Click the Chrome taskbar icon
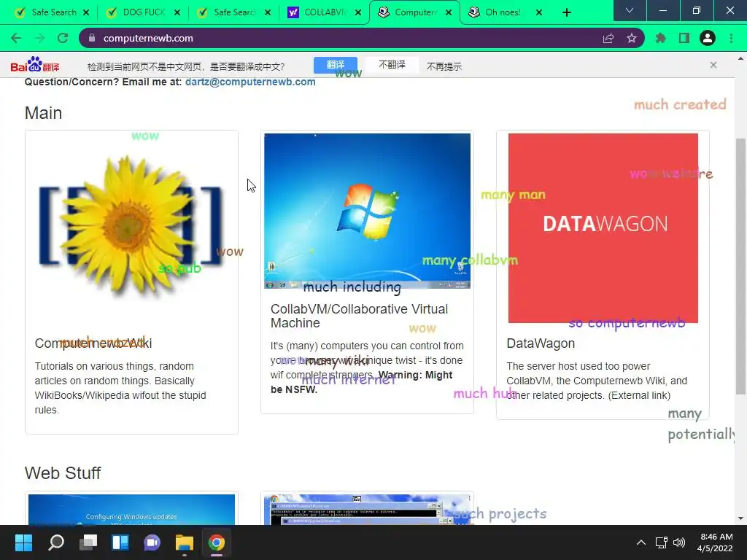This screenshot has height=560, width=747. point(216,542)
